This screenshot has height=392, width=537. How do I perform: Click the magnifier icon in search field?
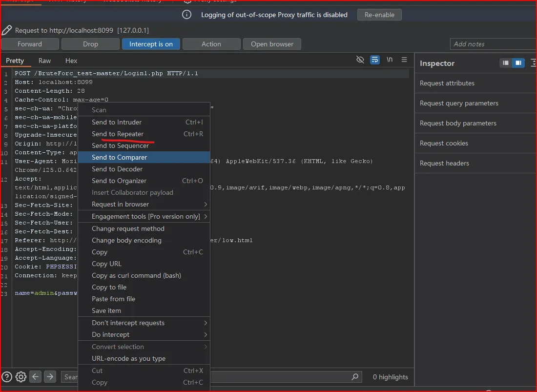point(355,377)
